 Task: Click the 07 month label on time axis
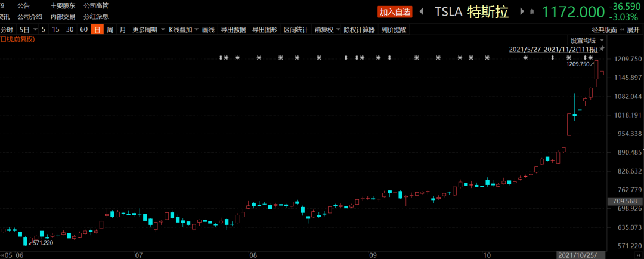139,255
